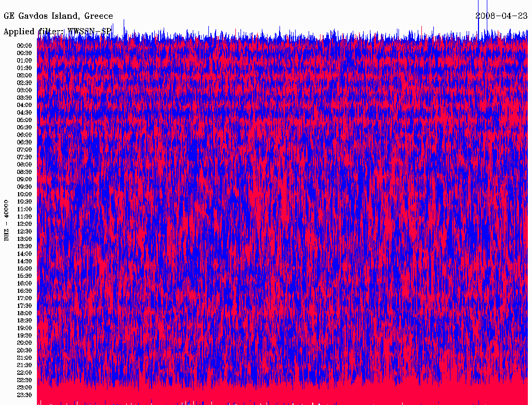
Task: Select the 05:30 time label
Action: coord(24,128)
